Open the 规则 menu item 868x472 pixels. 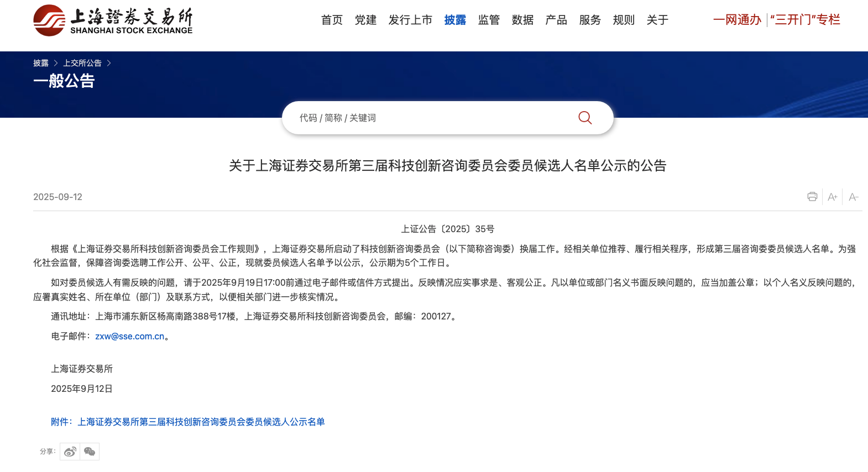coord(624,20)
